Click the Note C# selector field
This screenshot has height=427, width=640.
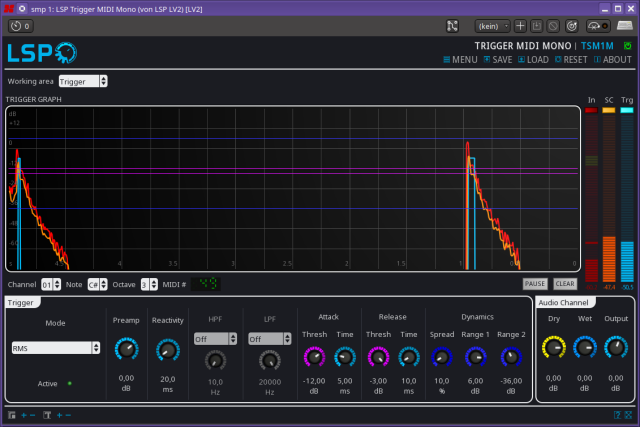97,284
